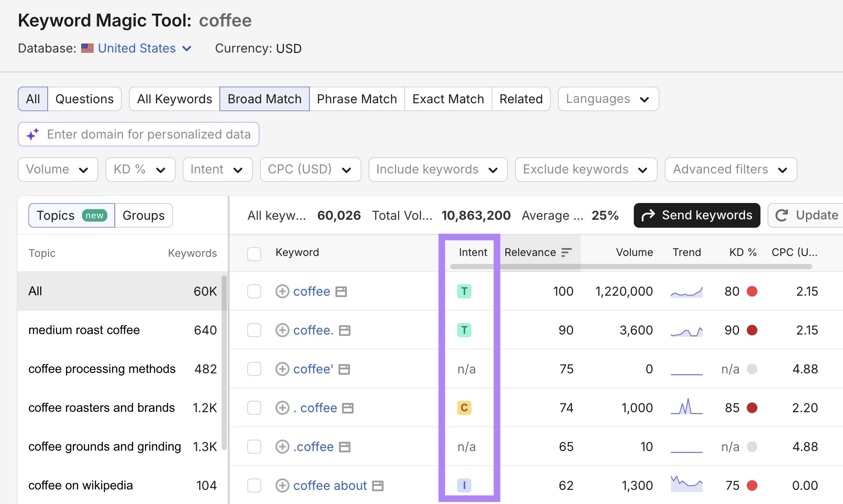Open the CPC (USD) filter dropdown

pyautogui.click(x=311, y=169)
